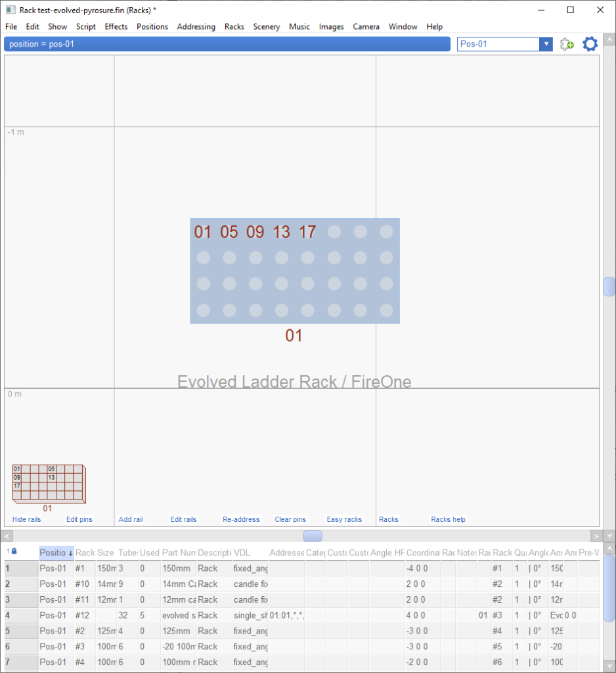Viewport: 616px width, 673px height.
Task: Toggle Edit pins mode
Action: coord(79,519)
